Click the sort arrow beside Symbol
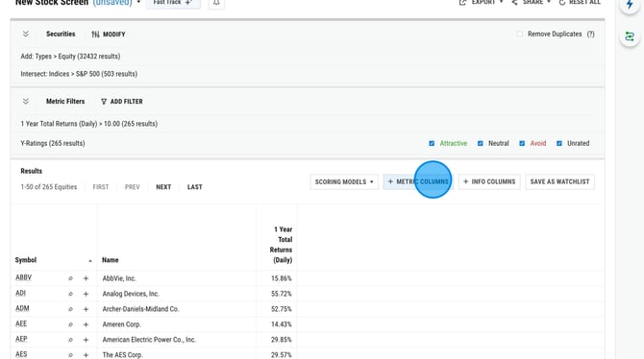644x359 pixels. click(90, 261)
